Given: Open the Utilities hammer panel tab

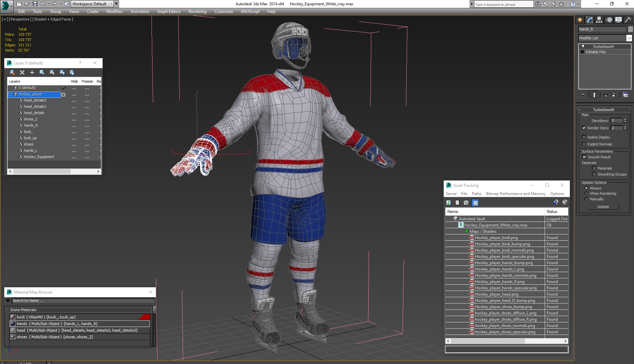Looking at the screenshot, I should pos(628,20).
